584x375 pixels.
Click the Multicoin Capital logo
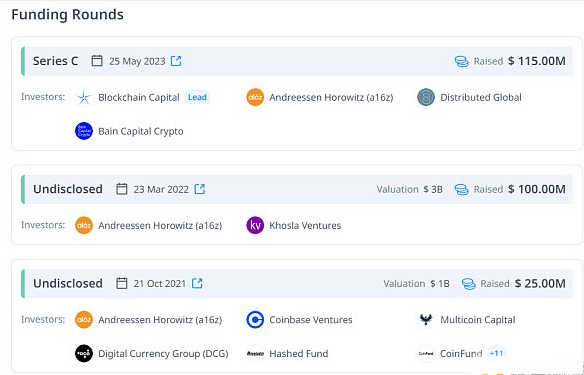[426, 320]
